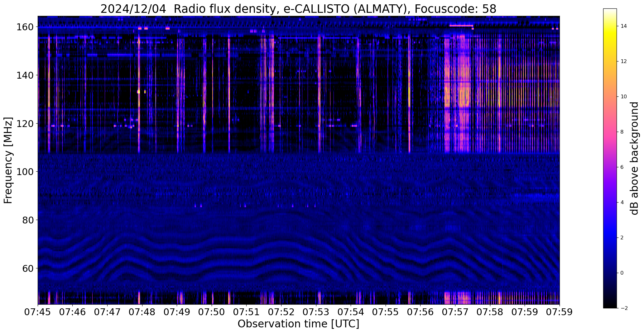Click the 07:56 time tick label

421,312
